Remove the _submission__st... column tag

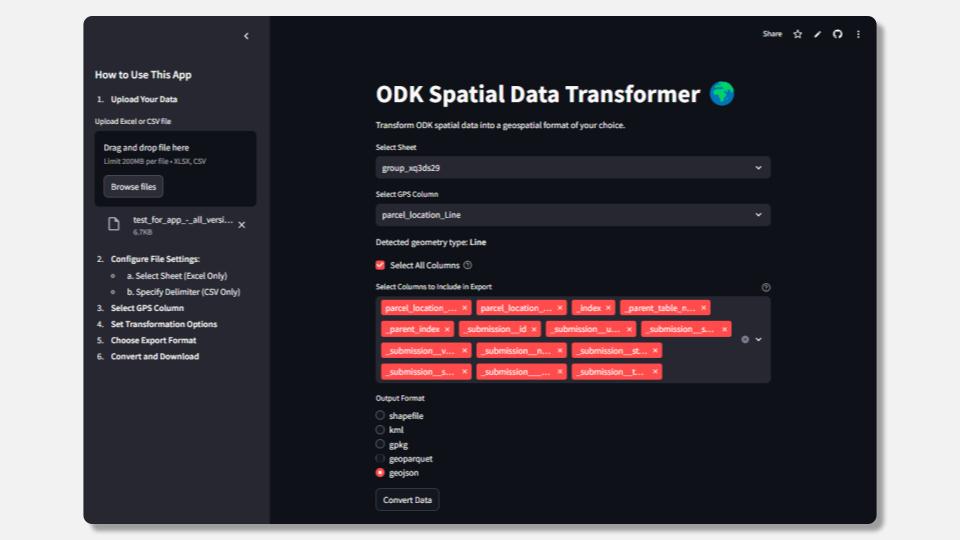(655, 351)
